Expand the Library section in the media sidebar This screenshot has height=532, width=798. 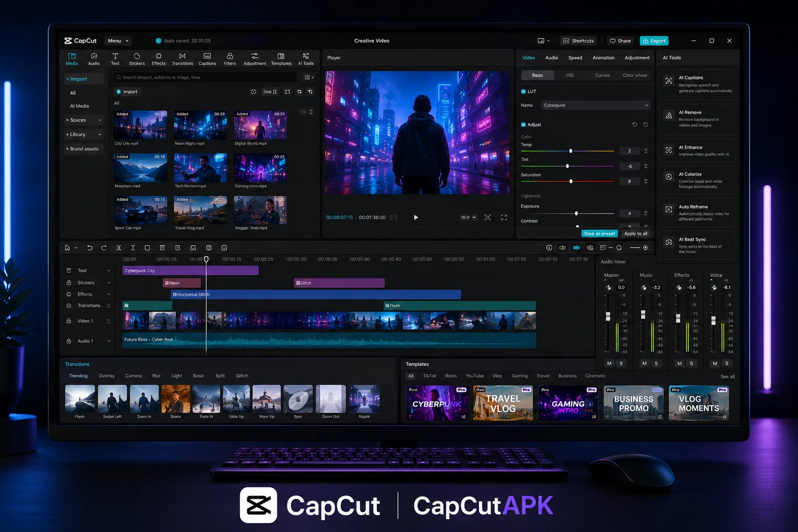tap(84, 135)
